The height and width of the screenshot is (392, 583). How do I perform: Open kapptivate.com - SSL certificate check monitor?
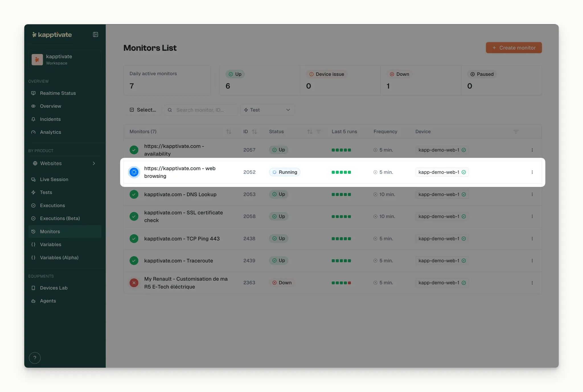[x=183, y=216]
